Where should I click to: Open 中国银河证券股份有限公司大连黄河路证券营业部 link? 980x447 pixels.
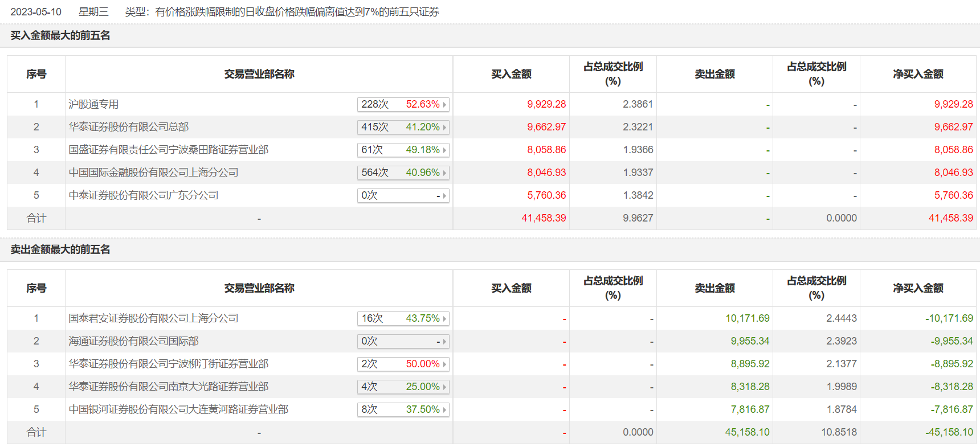point(178,409)
